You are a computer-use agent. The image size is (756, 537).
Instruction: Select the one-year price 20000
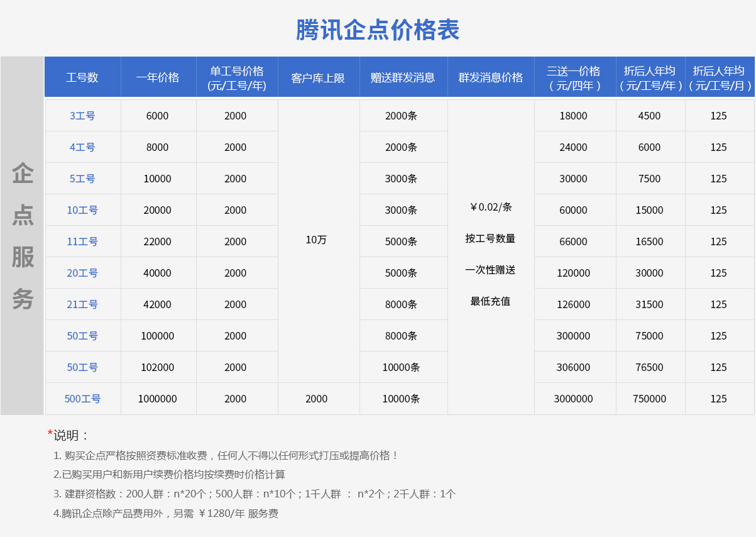point(158,210)
